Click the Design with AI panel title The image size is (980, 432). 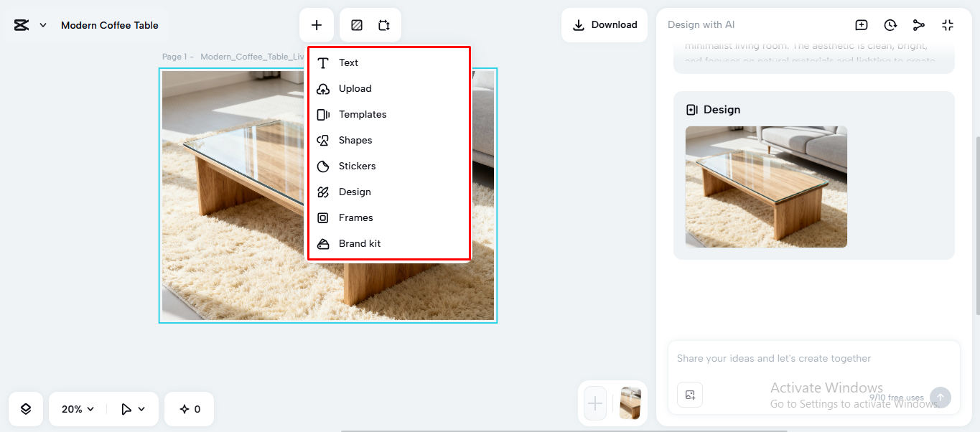coord(701,24)
